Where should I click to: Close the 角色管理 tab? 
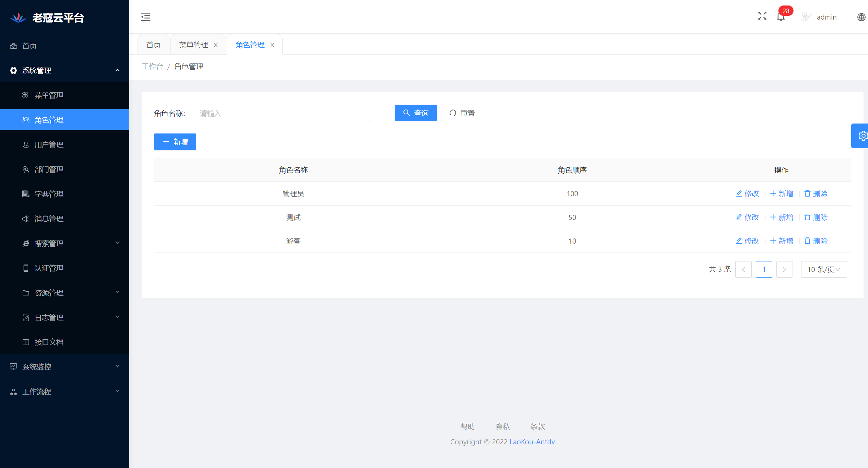[272, 45]
